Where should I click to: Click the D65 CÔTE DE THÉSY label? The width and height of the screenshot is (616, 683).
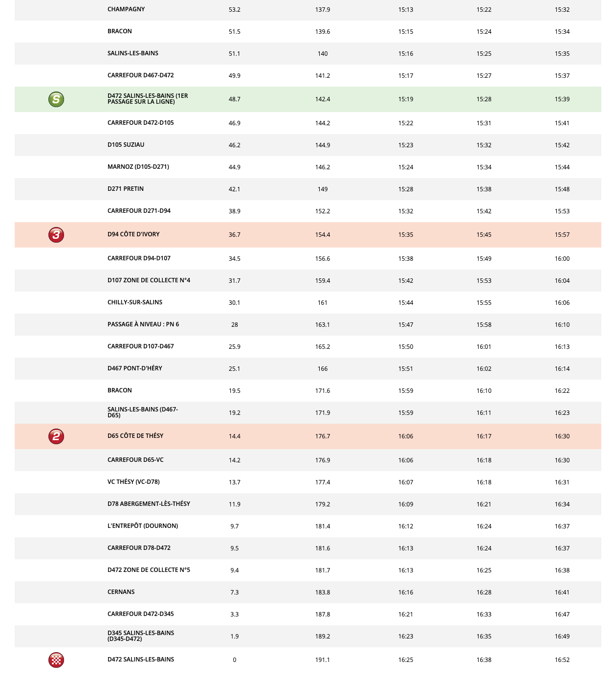[135, 436]
